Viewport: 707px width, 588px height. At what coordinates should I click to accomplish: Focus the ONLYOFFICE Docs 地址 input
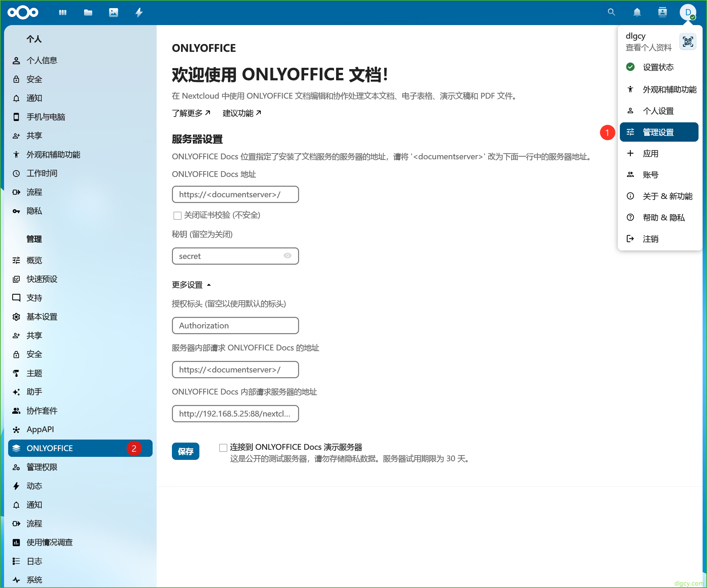tap(235, 195)
